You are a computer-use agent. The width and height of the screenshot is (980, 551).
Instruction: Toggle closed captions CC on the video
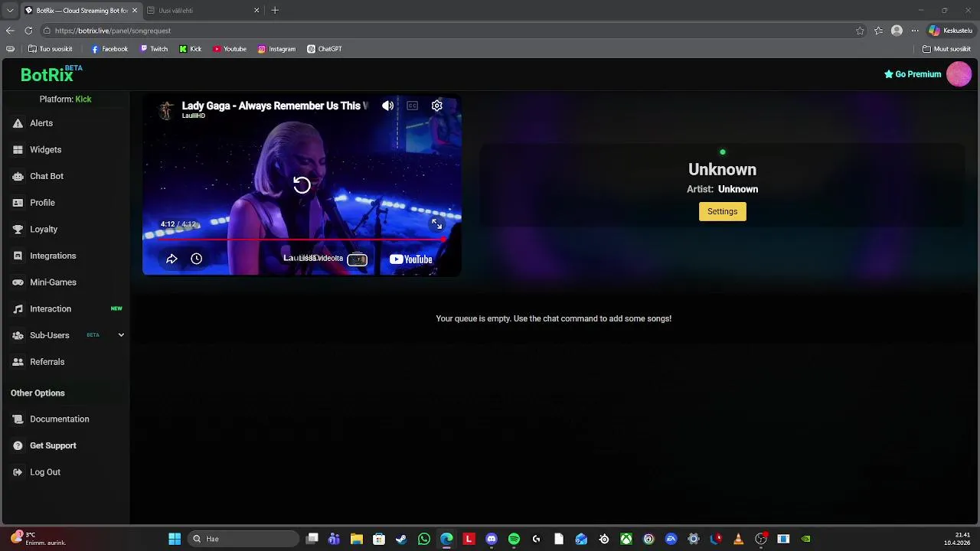pos(413,106)
